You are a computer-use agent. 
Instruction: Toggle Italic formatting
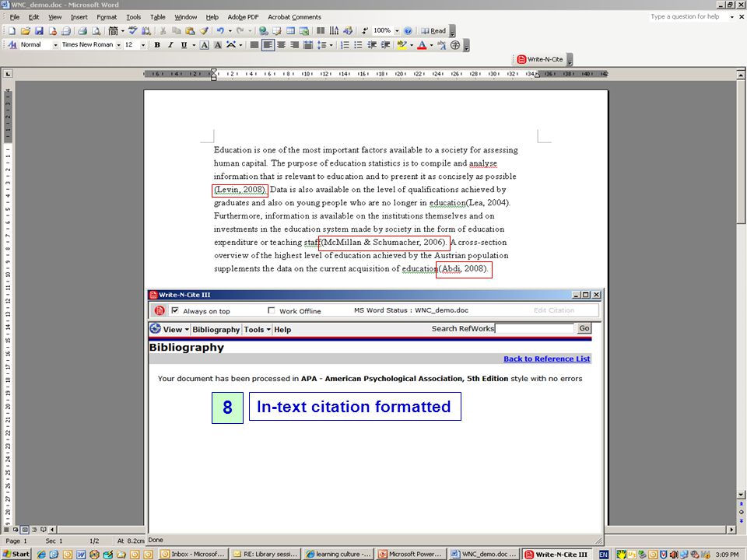click(x=170, y=45)
